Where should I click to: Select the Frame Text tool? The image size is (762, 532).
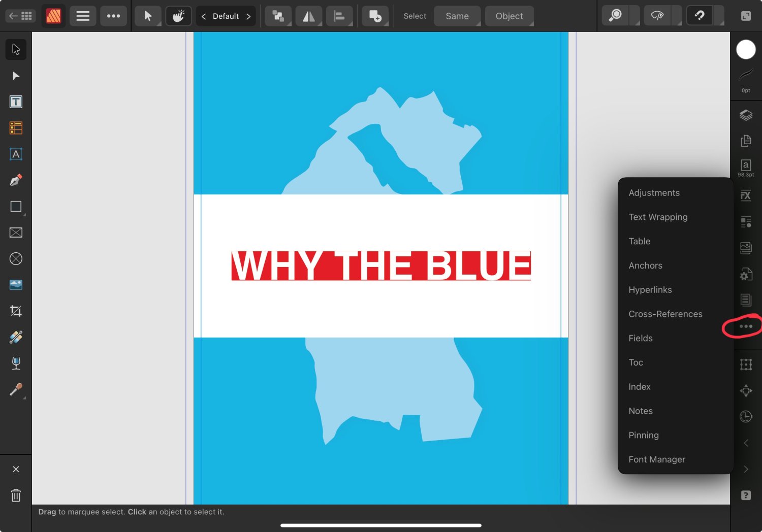coord(16,102)
